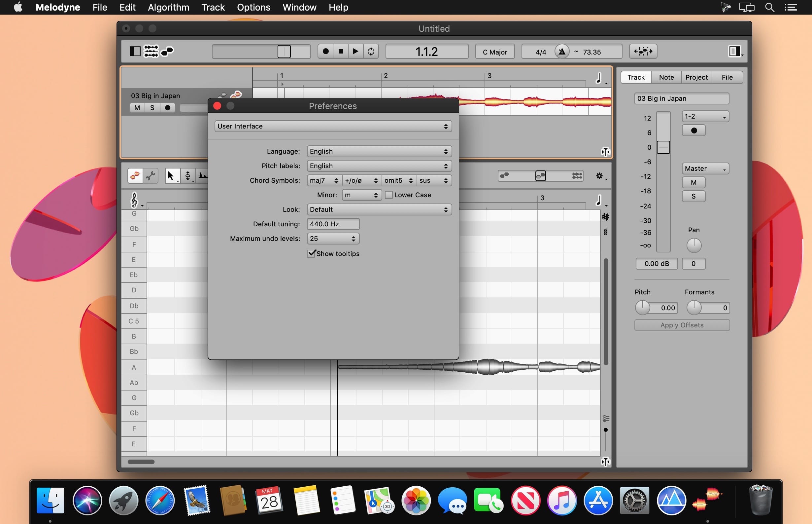The image size is (812, 524).
Task: Open the Algorithm menu
Action: point(168,7)
